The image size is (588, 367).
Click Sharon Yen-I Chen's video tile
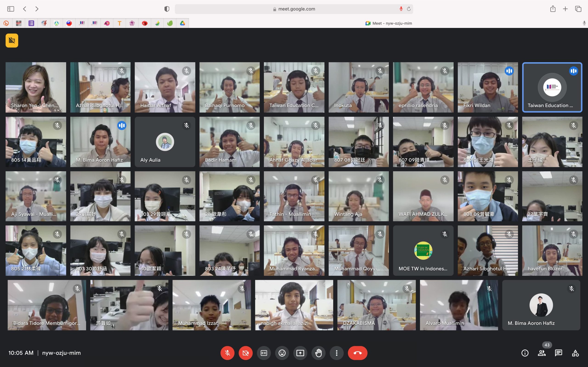(36, 87)
